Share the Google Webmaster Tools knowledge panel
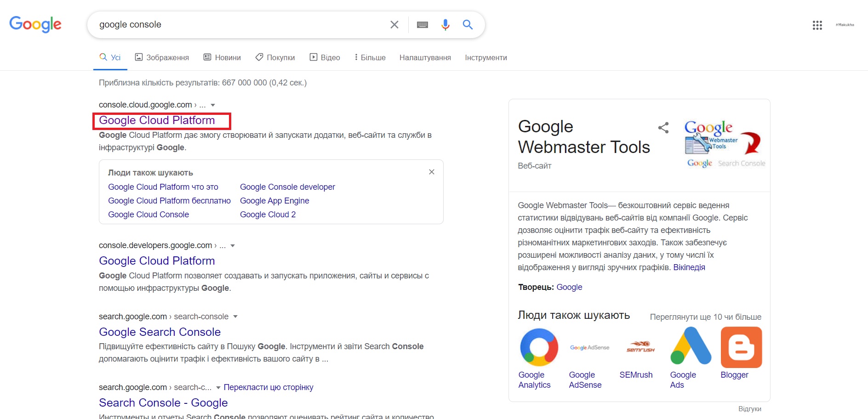The width and height of the screenshot is (868, 419). pos(663,128)
